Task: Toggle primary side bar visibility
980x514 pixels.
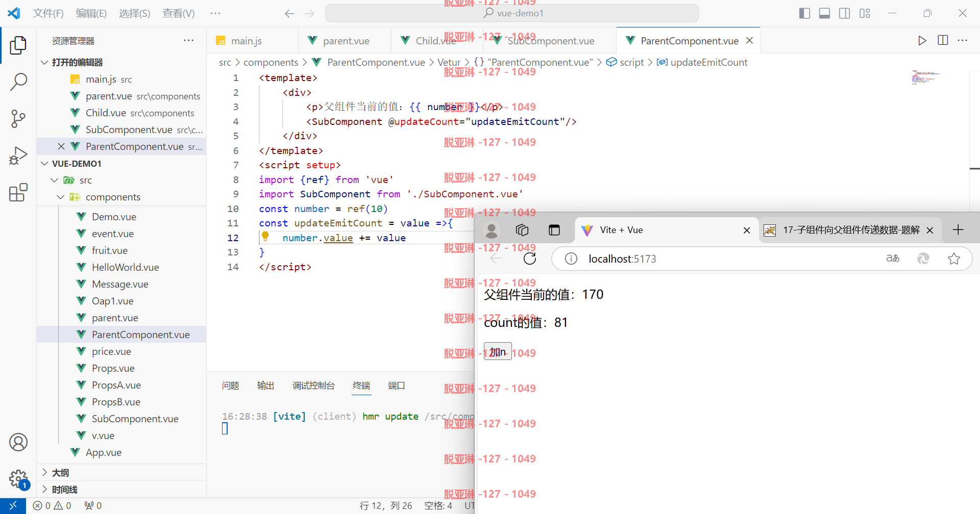Action: [x=804, y=13]
